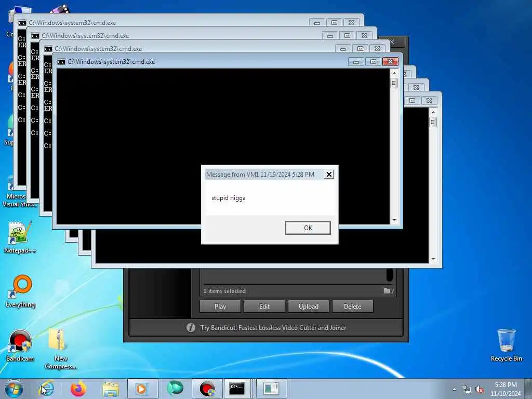Close the Message from VM1 dialog

tap(329, 175)
